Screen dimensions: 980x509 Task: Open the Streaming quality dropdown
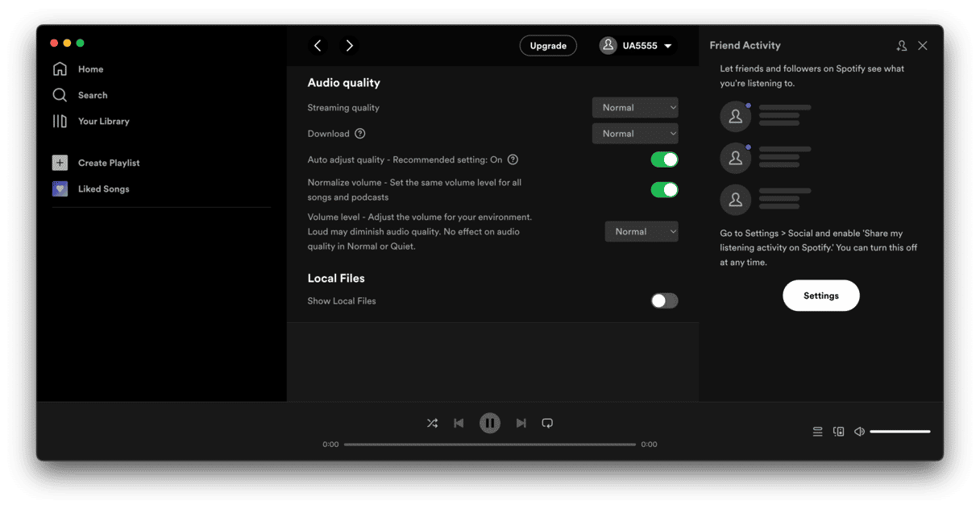pyautogui.click(x=635, y=108)
